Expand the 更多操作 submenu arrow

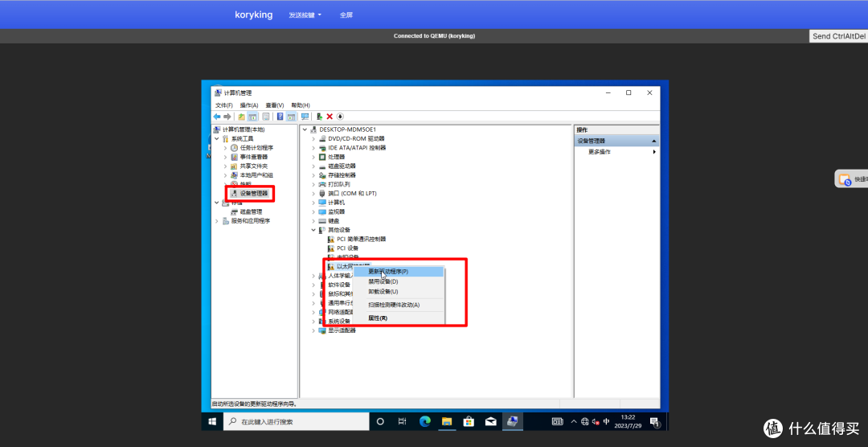point(654,152)
